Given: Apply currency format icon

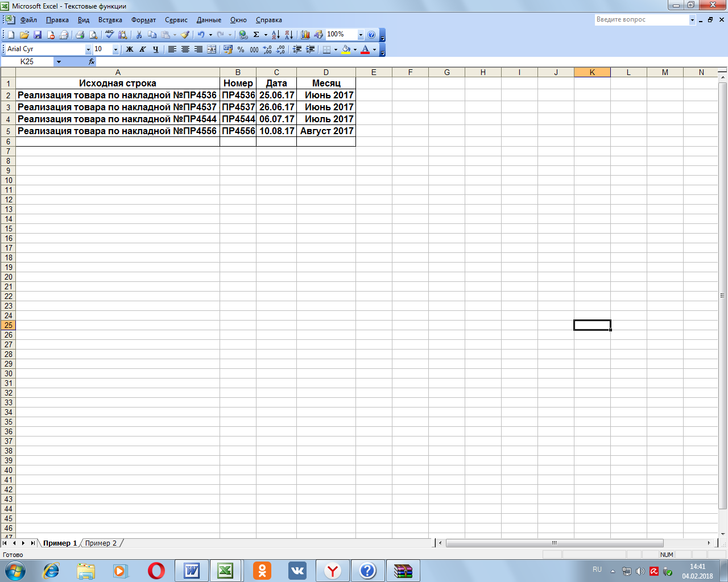Looking at the screenshot, I should pyautogui.click(x=228, y=49).
